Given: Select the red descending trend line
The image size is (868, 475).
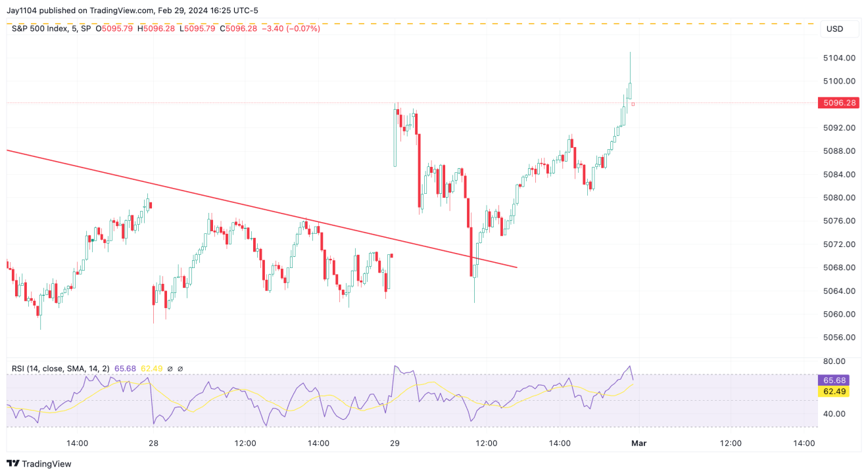Looking at the screenshot, I should point(262,208).
